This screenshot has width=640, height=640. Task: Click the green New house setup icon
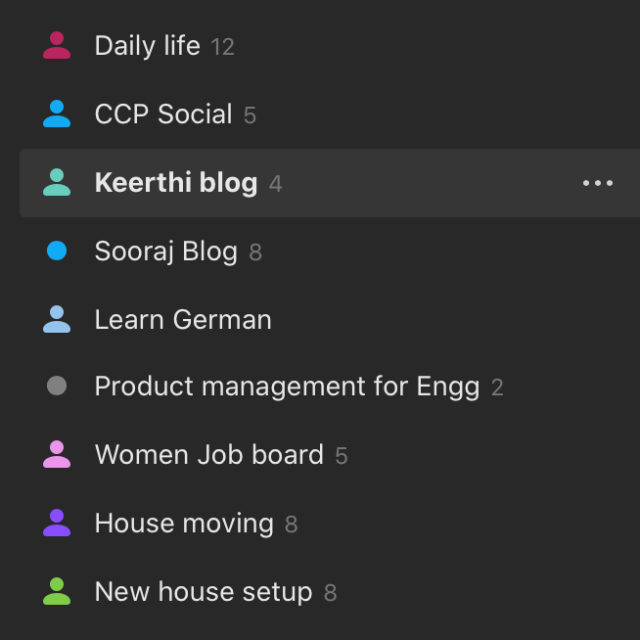(x=57, y=592)
